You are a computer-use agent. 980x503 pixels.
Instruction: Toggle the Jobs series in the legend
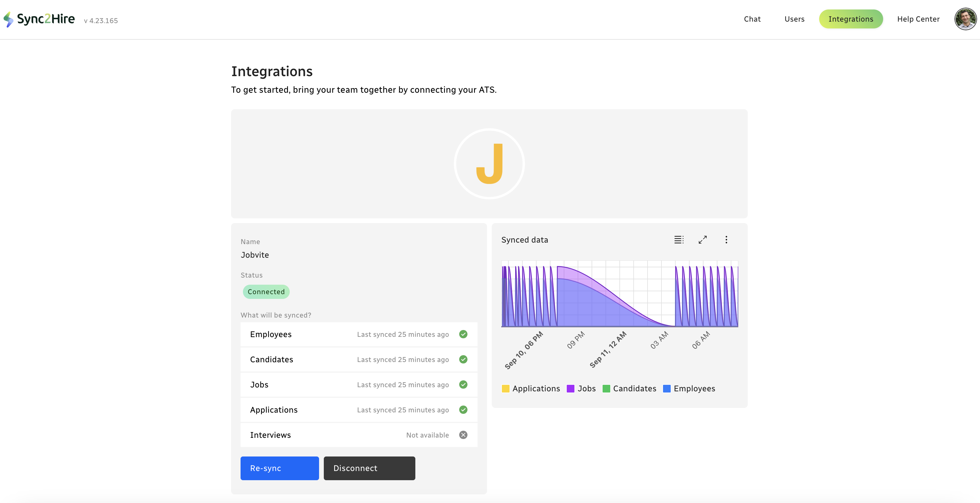[581, 388]
